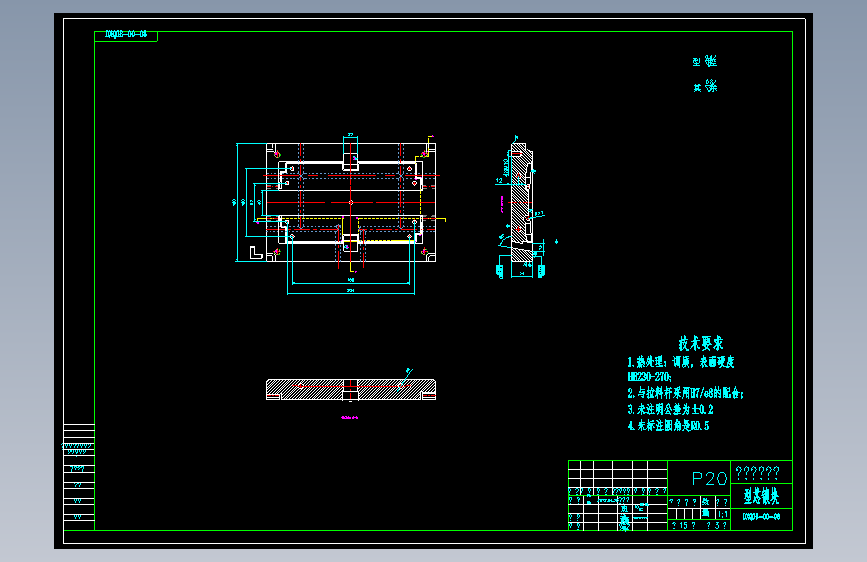867x562 pixels.
Task: Click the hatched side section view
Action: point(521,202)
